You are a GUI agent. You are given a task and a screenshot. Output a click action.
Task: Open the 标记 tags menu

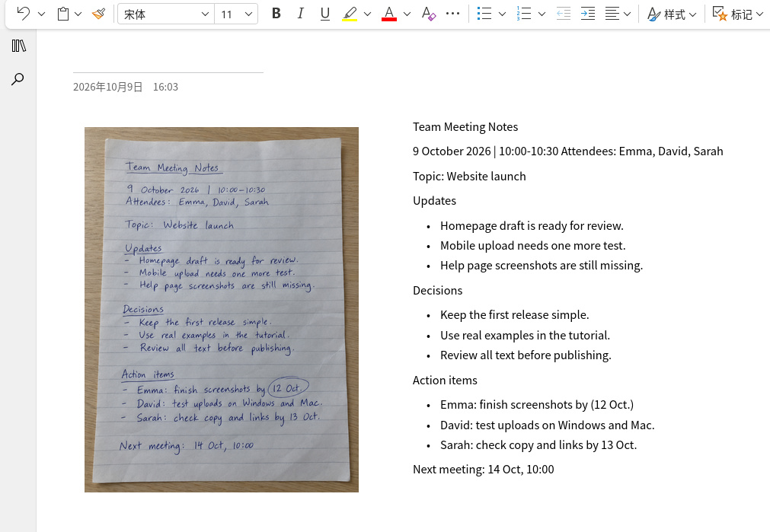[x=738, y=14]
